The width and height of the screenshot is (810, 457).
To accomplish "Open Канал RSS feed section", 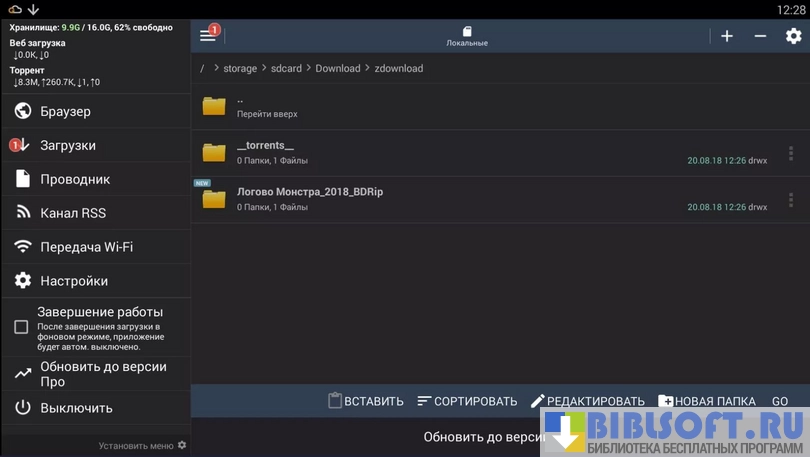I will [x=72, y=213].
